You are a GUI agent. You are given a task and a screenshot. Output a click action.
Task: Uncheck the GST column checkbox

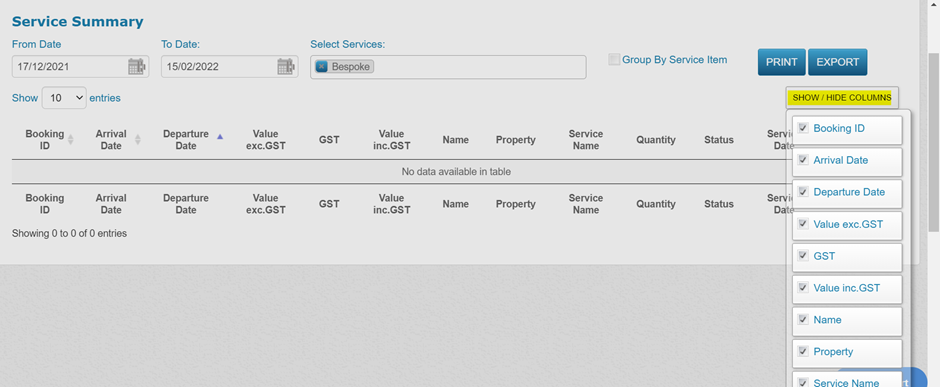coord(803,256)
